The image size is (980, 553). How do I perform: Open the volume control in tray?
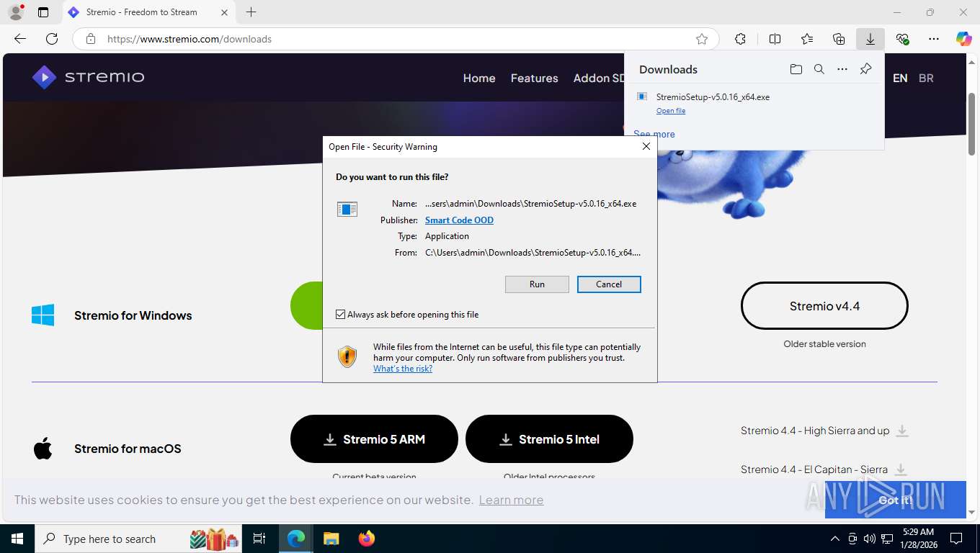869,539
